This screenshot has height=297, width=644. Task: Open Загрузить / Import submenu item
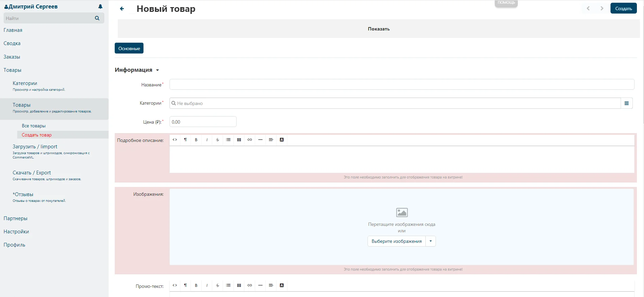[x=35, y=147]
